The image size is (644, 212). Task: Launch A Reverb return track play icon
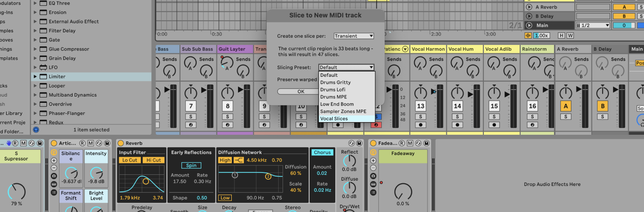(x=529, y=7)
